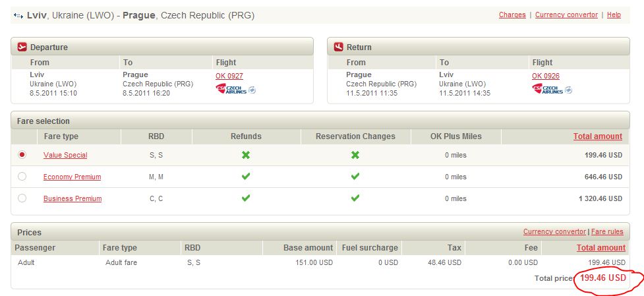
Task: Select the Economy Premium fare radio button
Action: pyautogui.click(x=22, y=177)
